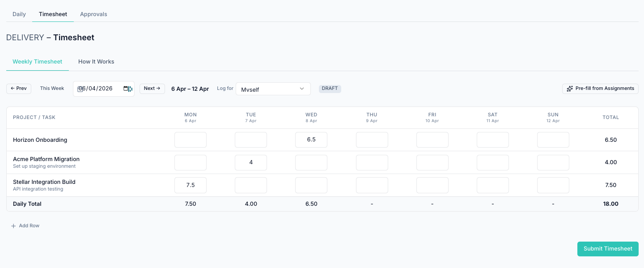644x268 pixels.
Task: Open the Approvals tab
Action: [93, 14]
